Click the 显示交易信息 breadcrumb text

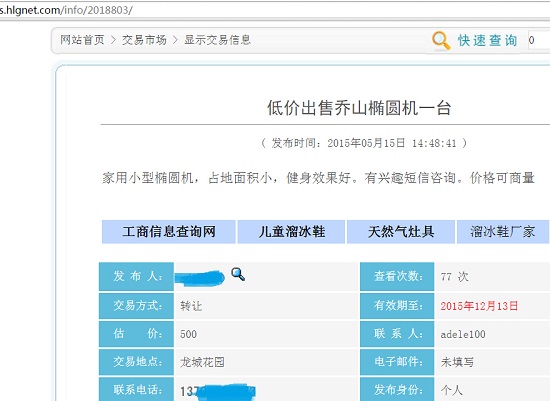[217, 40]
